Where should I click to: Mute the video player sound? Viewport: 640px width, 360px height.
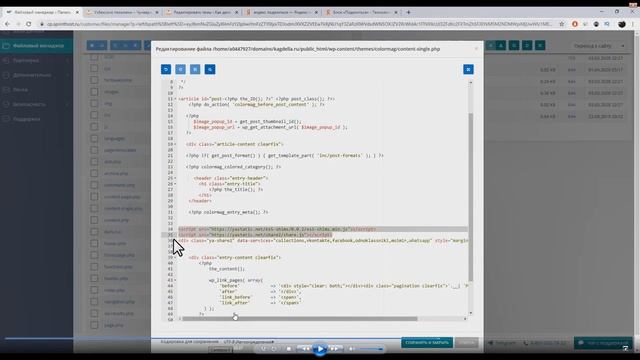tap(351, 349)
